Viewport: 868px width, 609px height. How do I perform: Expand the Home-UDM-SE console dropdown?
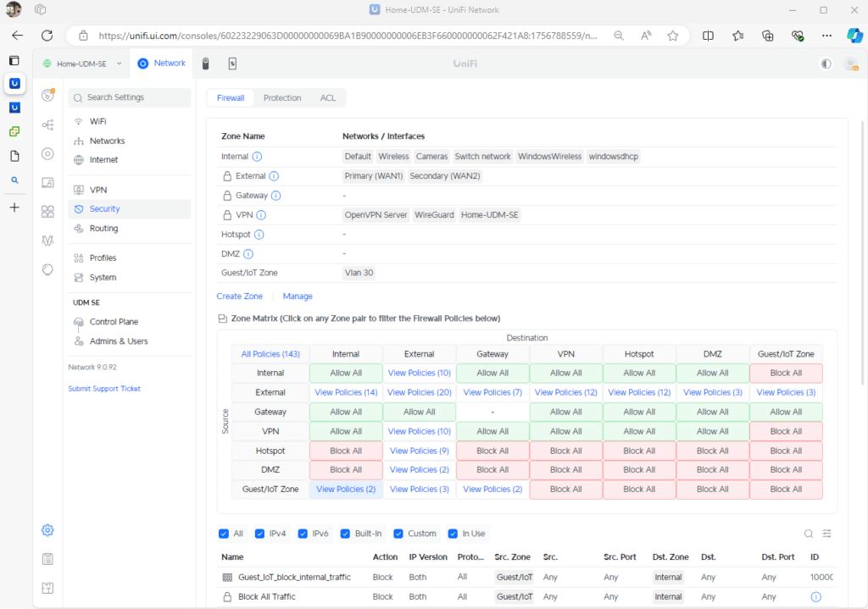[x=82, y=64]
